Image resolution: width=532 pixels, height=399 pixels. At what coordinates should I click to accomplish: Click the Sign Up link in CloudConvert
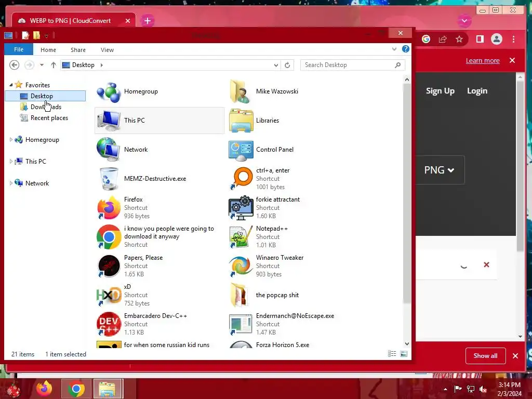440,91
